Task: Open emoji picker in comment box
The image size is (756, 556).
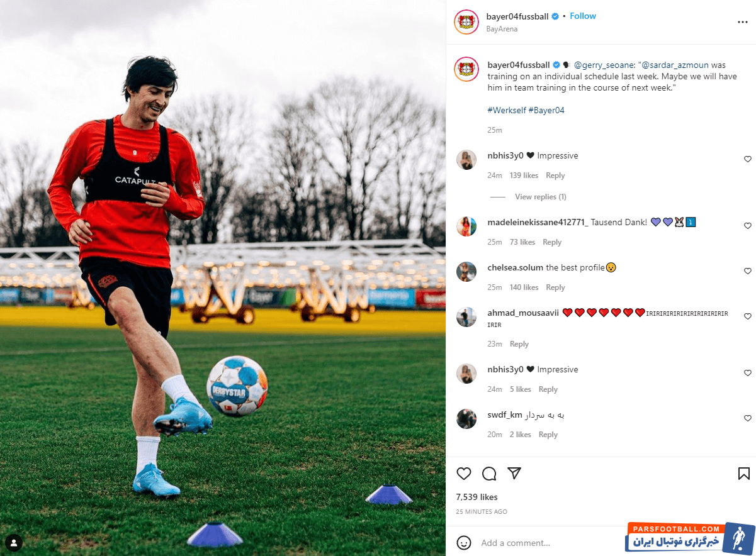Action: pyautogui.click(x=464, y=542)
